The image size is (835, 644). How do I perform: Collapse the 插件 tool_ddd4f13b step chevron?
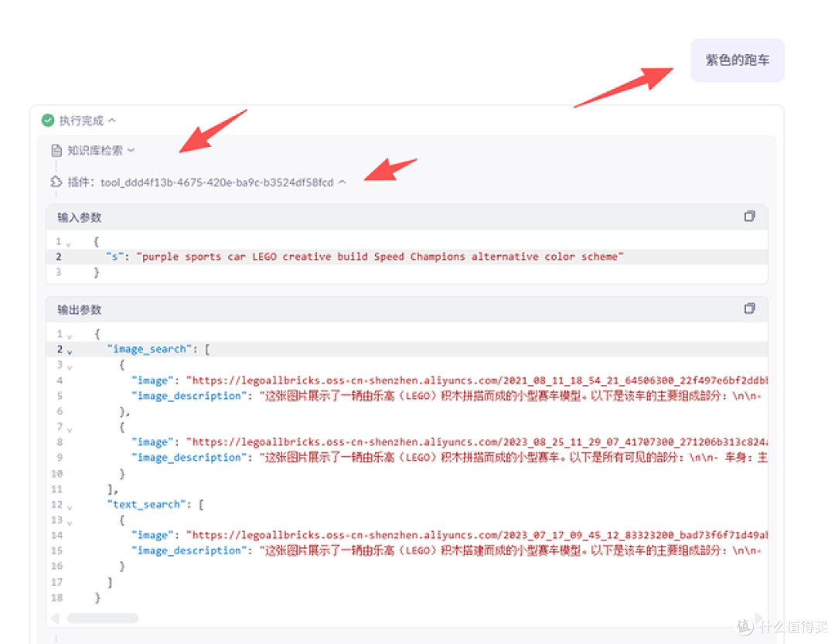tap(342, 182)
